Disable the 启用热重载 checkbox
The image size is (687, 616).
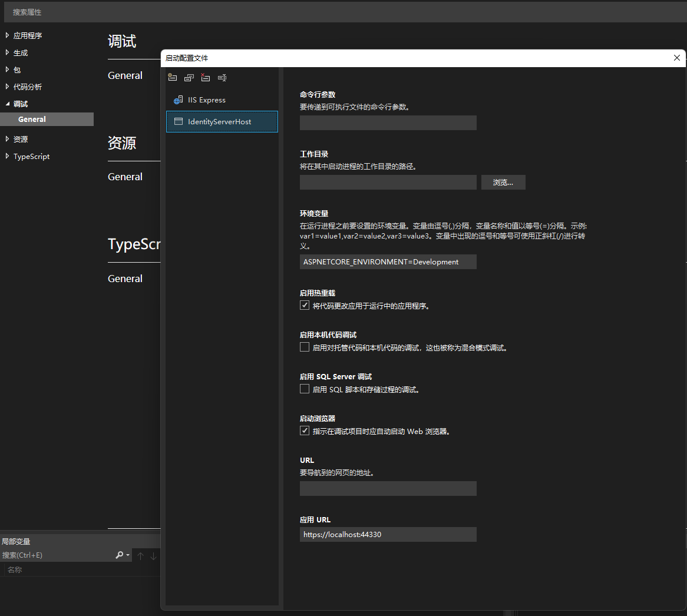click(305, 305)
